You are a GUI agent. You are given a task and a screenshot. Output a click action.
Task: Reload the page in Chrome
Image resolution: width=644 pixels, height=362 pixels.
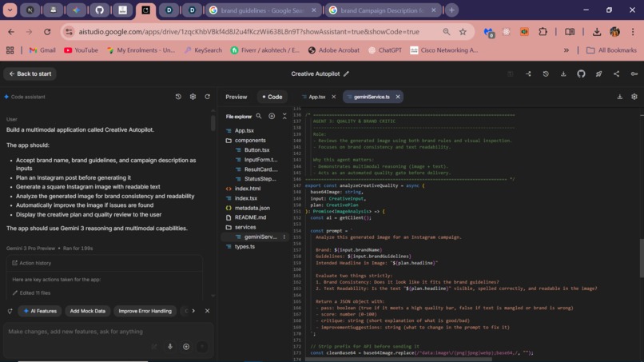pyautogui.click(x=47, y=32)
